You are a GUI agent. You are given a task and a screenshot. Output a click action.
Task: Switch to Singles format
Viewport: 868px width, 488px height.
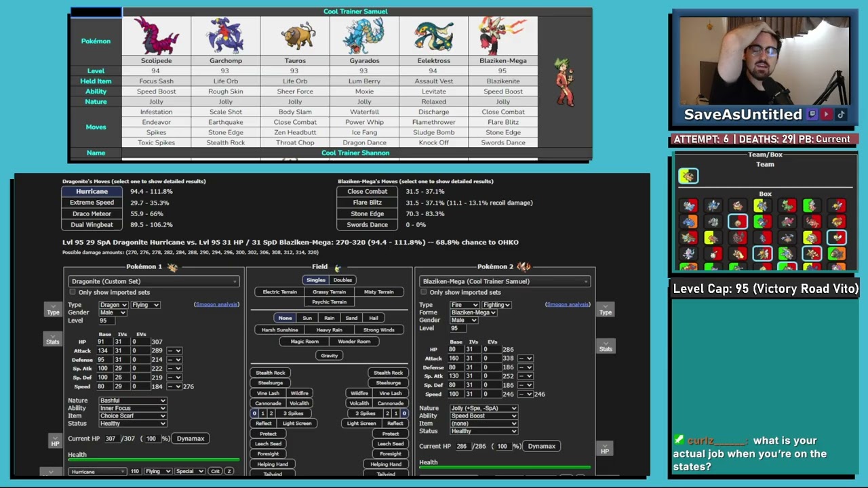click(x=316, y=280)
